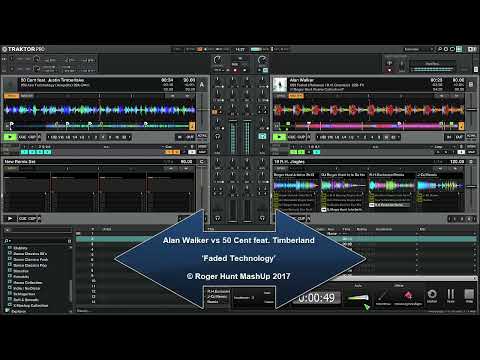Open Deck C letter menu
Screen dimensions: 480x360
click(x=202, y=162)
